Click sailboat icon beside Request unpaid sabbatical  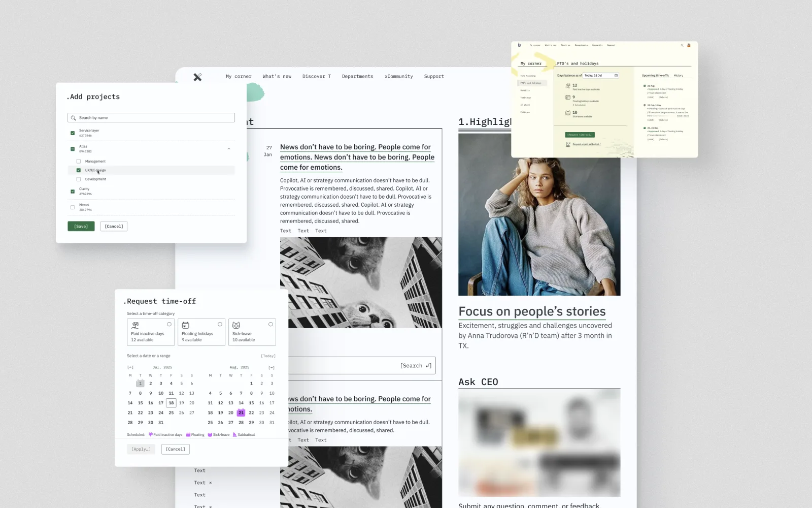click(568, 144)
